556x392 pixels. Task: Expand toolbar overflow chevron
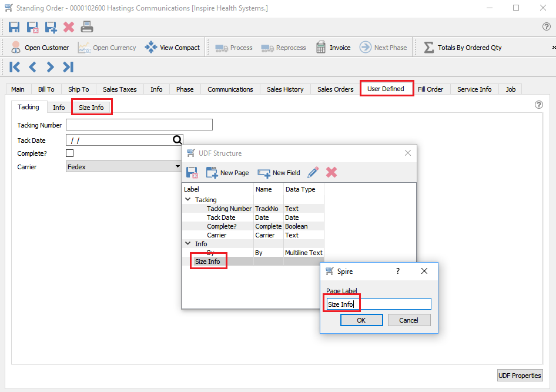click(x=554, y=48)
